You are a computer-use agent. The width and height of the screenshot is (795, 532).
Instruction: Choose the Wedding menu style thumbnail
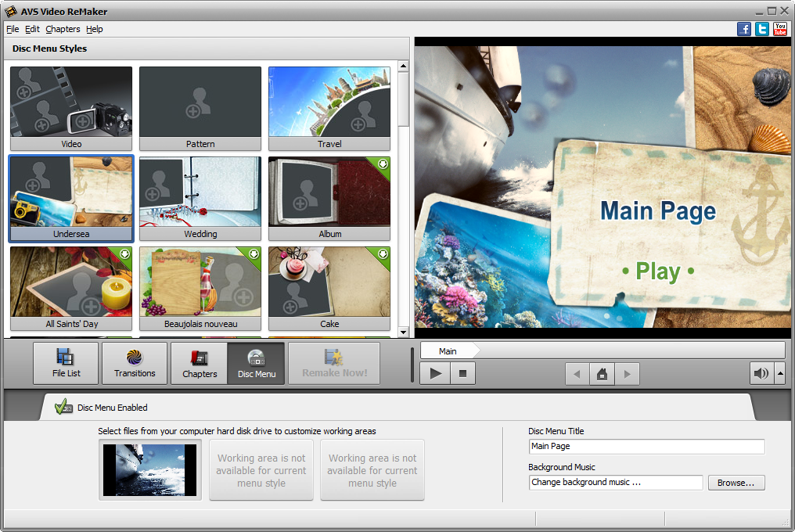click(x=200, y=198)
